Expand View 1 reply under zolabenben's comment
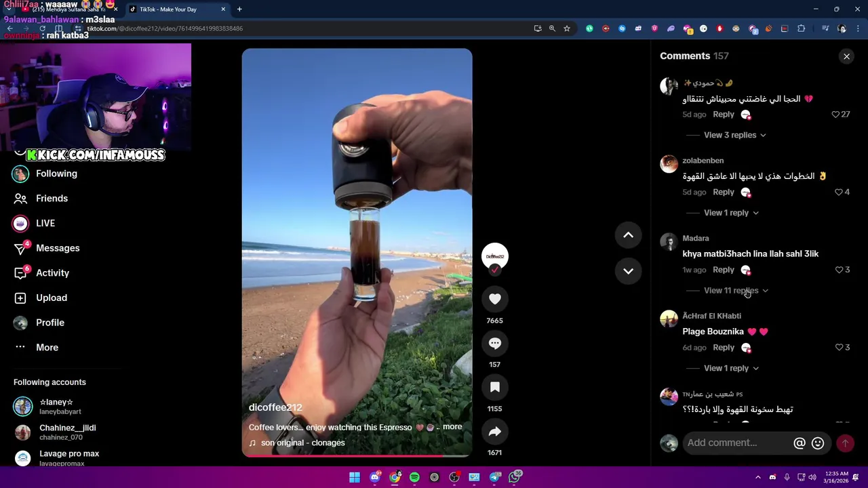The width and height of the screenshot is (868, 488). point(731,213)
